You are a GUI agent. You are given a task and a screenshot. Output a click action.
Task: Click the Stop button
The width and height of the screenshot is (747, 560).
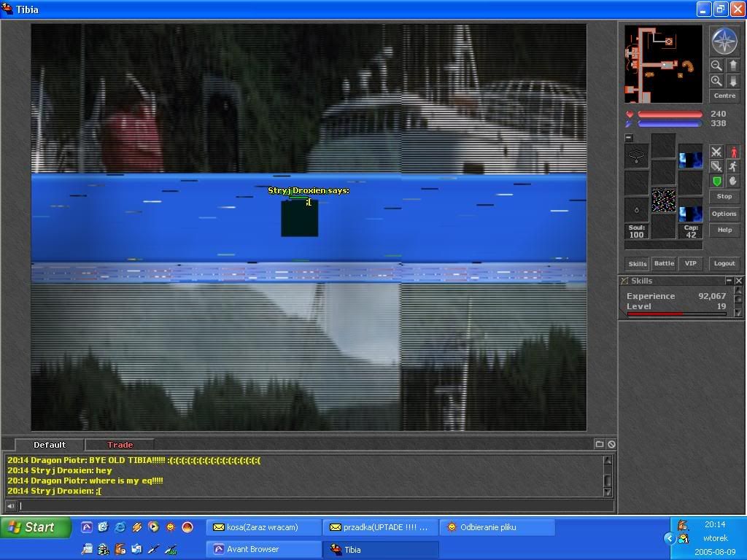(724, 196)
